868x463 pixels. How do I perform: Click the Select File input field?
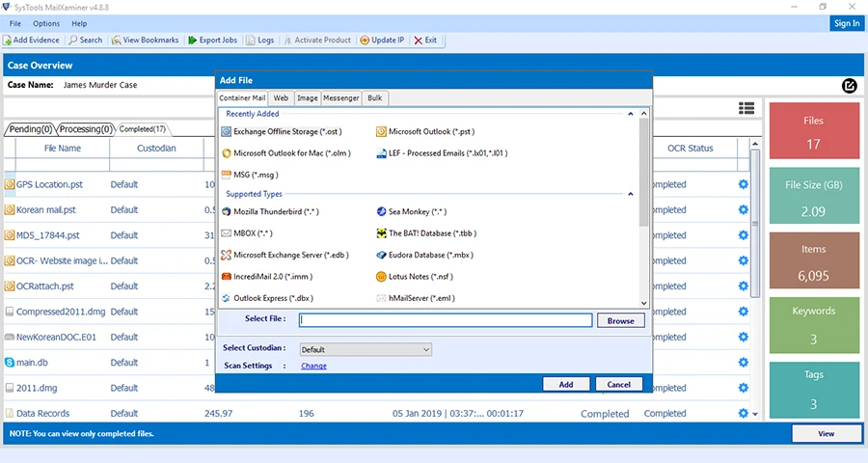click(446, 320)
